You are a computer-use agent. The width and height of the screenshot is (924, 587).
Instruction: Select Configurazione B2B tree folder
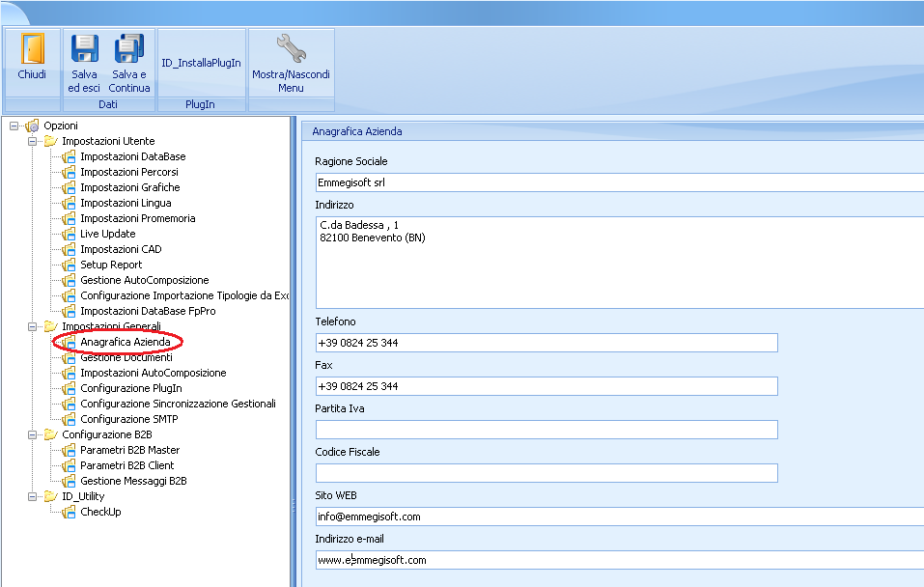(x=107, y=435)
